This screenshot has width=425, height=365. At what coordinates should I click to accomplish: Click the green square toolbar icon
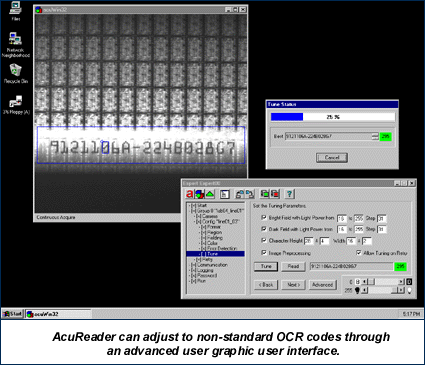[x=265, y=194]
